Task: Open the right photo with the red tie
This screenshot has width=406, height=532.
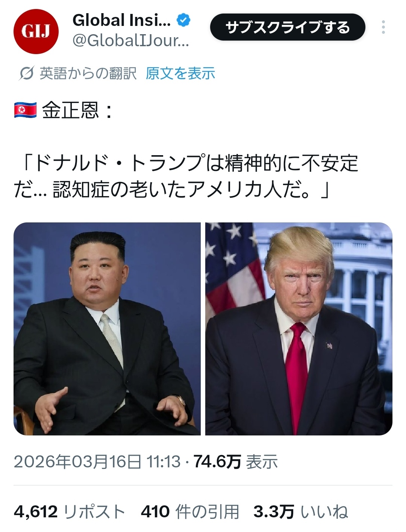Action: (299, 329)
